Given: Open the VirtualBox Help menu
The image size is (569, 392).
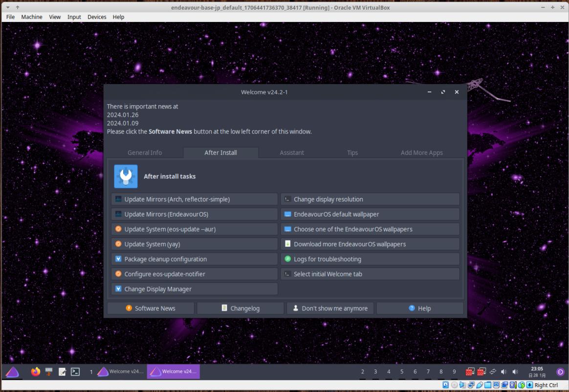Looking at the screenshot, I should (x=118, y=17).
